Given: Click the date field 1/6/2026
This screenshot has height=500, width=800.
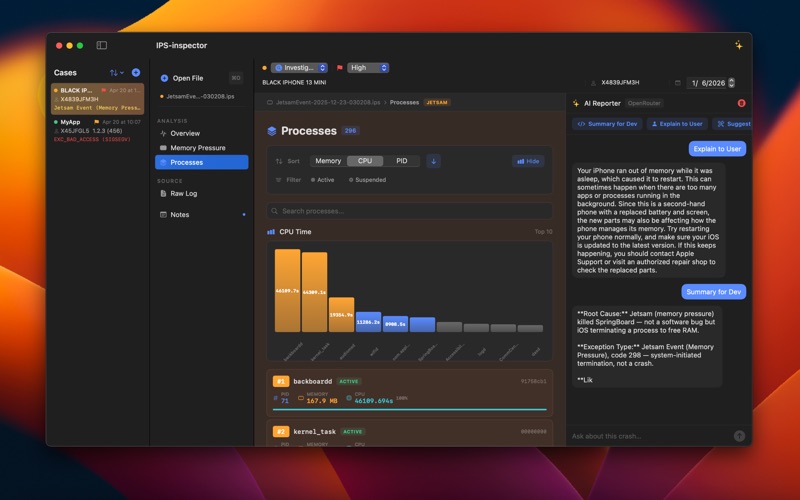Looking at the screenshot, I should (x=707, y=83).
